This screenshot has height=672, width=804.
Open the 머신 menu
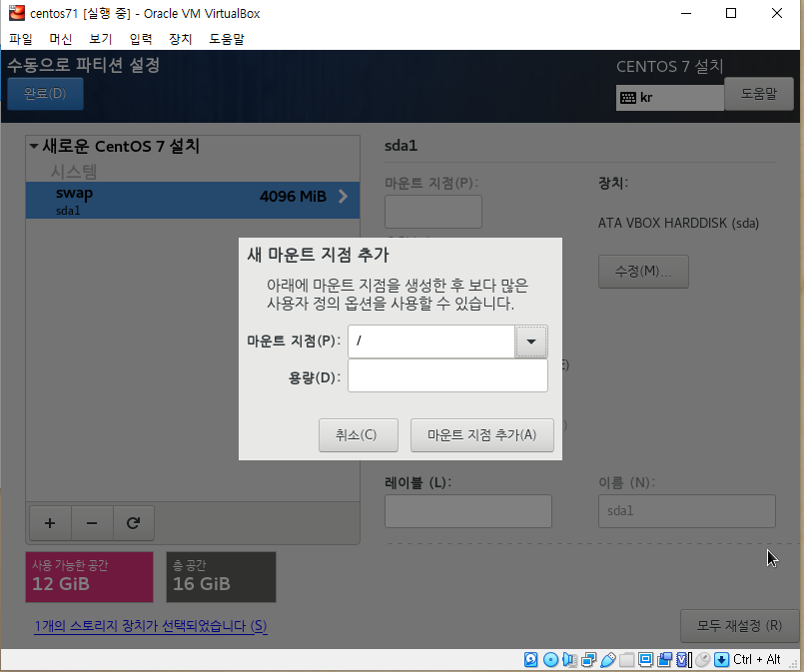pos(61,39)
